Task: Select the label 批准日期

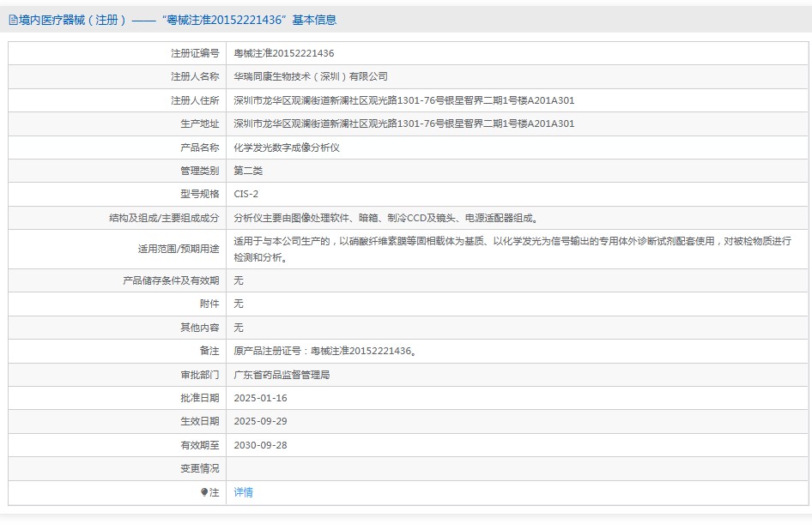Action: click(x=200, y=398)
